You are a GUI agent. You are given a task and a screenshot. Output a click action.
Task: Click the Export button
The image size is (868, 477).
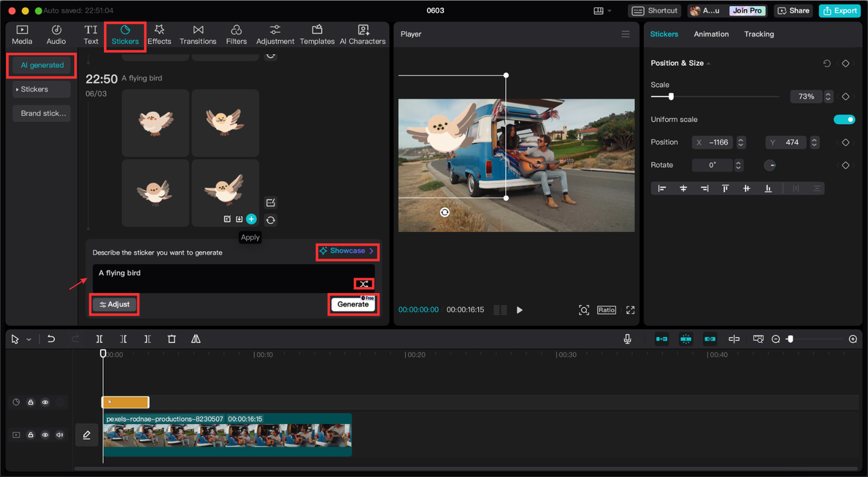pos(839,11)
